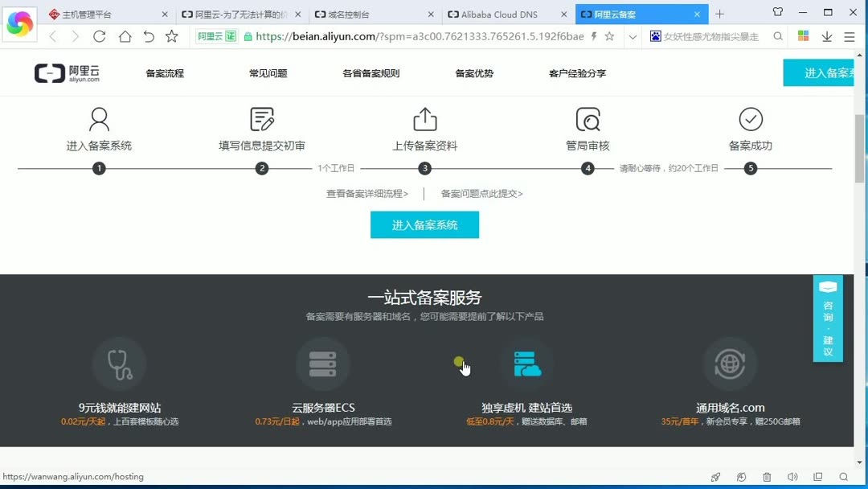Image resolution: width=868 pixels, height=489 pixels.
Task: Open the 咨询建议 chat widget on the right
Action: 828,318
